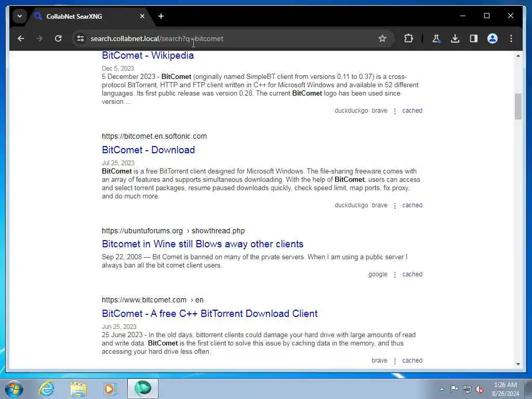The height and width of the screenshot is (399, 532).
Task: Expand more options for Wikipedia result
Action: click(x=395, y=111)
